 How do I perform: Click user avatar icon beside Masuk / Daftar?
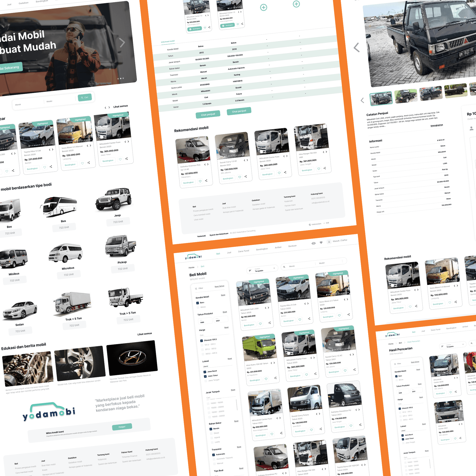click(x=329, y=242)
